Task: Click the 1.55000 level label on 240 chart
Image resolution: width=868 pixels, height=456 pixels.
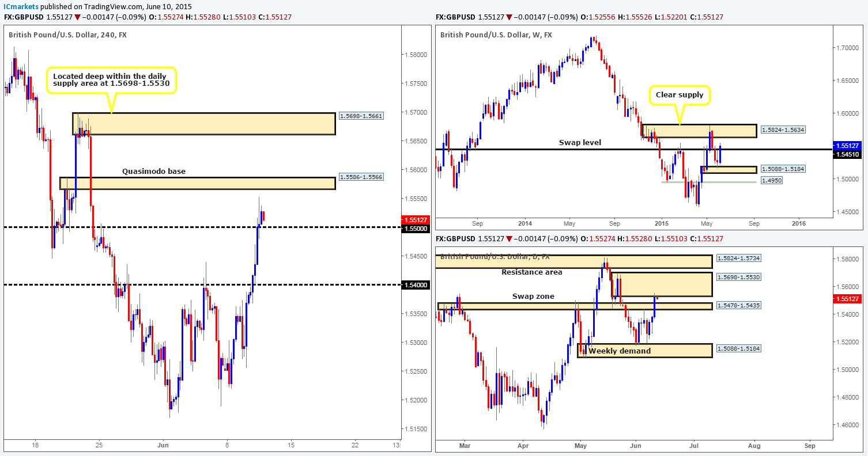Action: coord(415,228)
